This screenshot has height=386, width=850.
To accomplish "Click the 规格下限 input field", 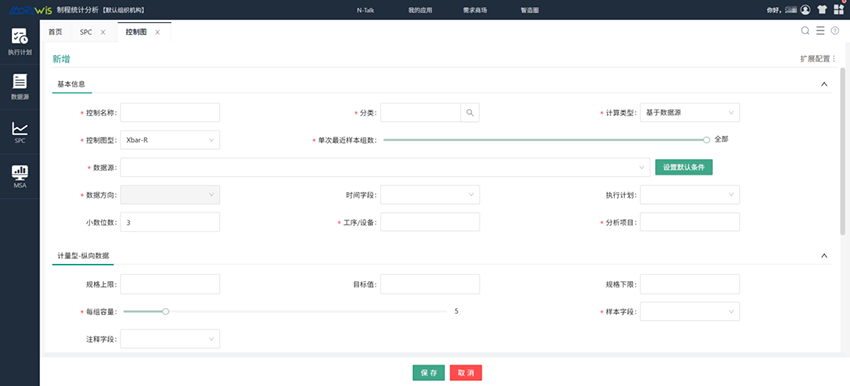I will [690, 284].
